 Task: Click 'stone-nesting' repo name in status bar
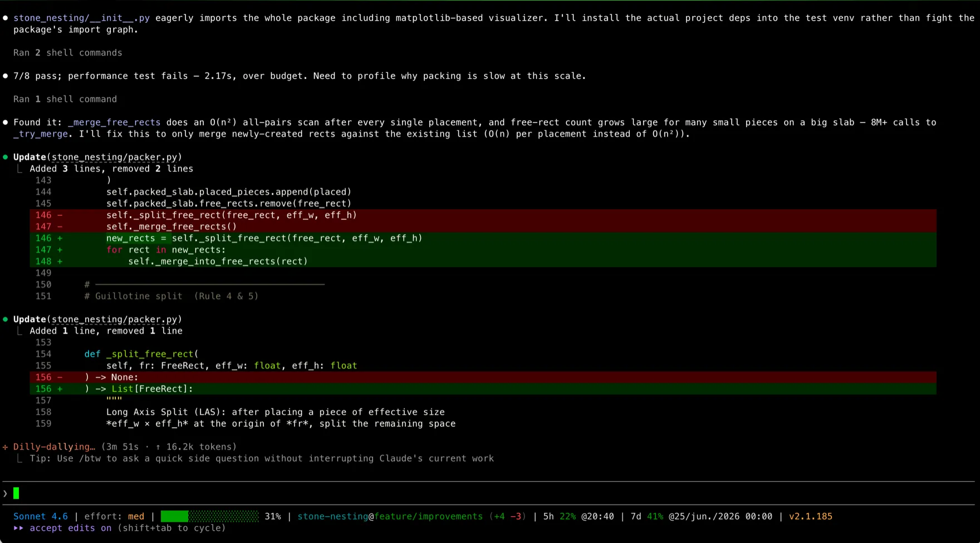(332, 516)
